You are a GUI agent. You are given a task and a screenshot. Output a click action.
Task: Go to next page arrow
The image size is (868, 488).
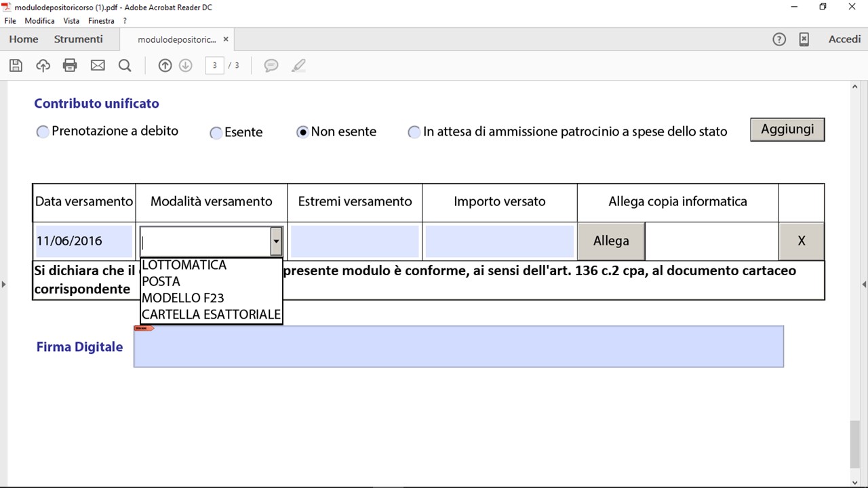[x=186, y=66]
